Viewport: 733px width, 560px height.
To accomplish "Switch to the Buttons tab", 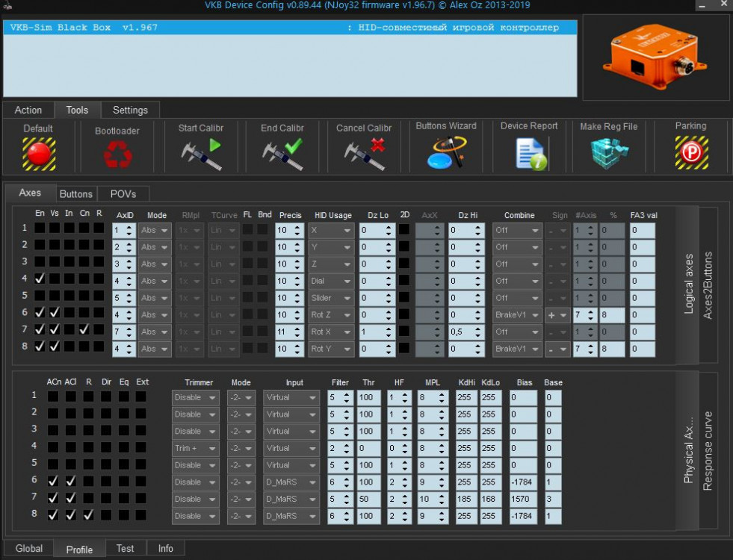I will tap(76, 194).
